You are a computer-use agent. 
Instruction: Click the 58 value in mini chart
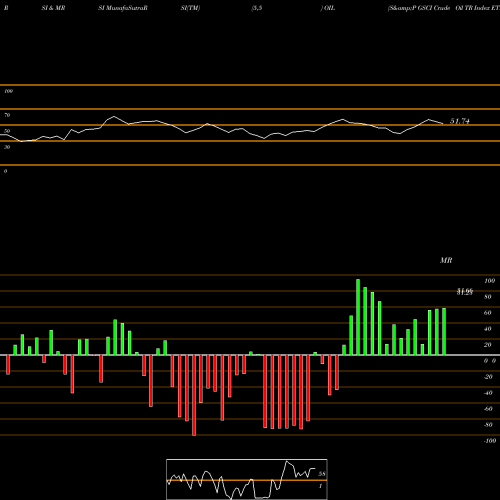click(x=322, y=474)
